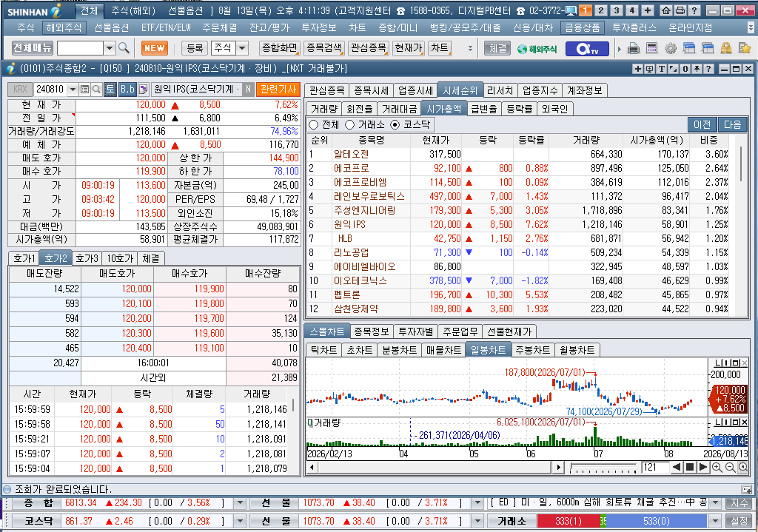Open the 금융상품 menu
The height and width of the screenshot is (532, 758).
click(x=583, y=28)
